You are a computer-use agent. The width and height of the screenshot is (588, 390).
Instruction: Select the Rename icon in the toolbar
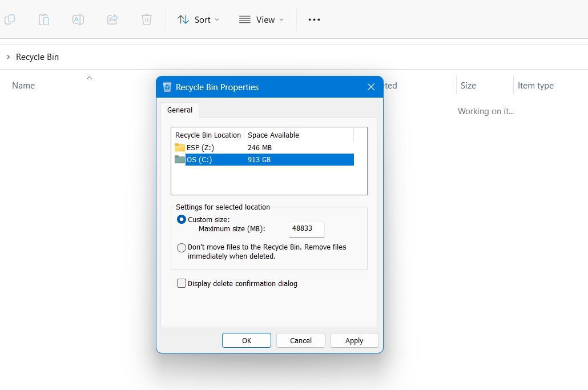[78, 19]
